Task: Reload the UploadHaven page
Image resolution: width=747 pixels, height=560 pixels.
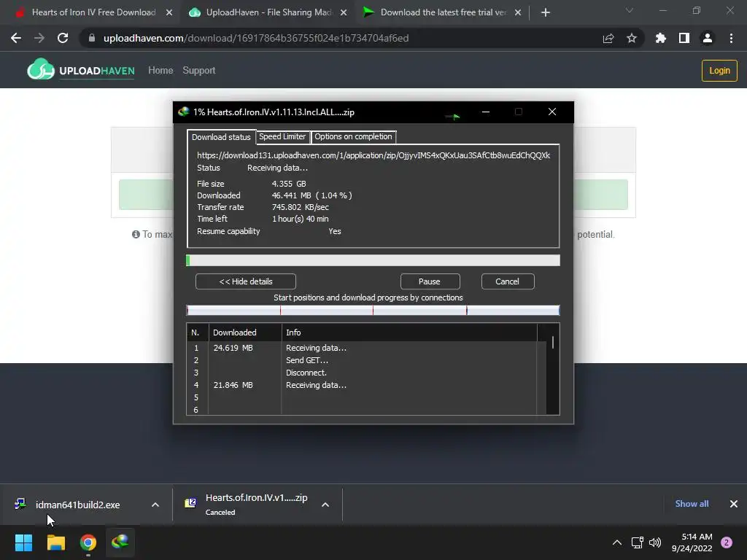Action: (63, 38)
